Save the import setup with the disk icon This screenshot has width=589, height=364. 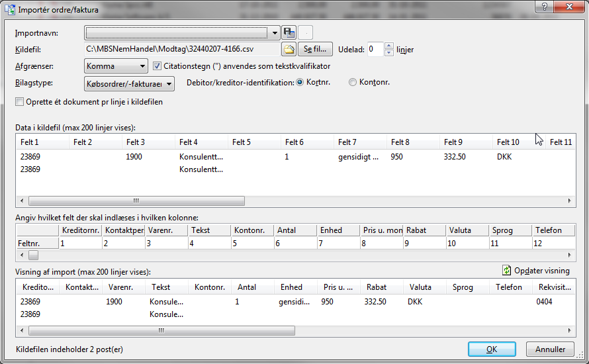[289, 33]
